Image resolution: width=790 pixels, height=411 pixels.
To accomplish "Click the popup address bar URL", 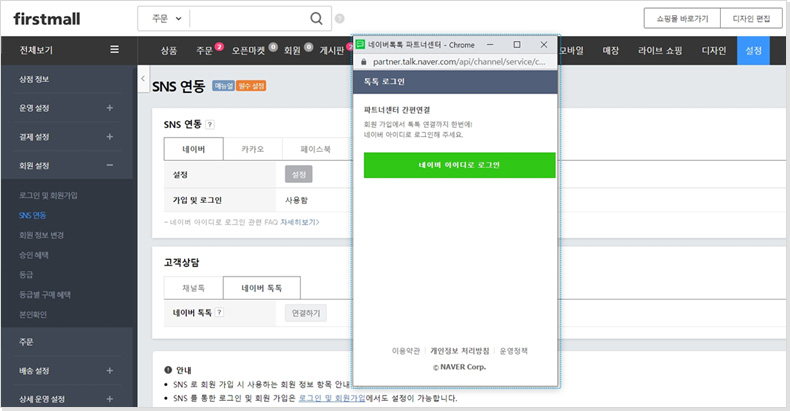I will coord(458,62).
